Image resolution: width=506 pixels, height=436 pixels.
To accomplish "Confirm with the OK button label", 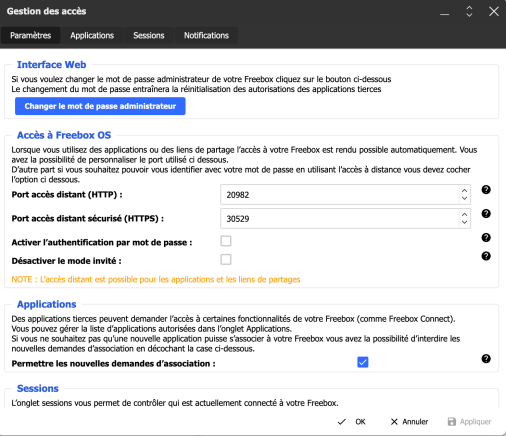I will point(360,422).
